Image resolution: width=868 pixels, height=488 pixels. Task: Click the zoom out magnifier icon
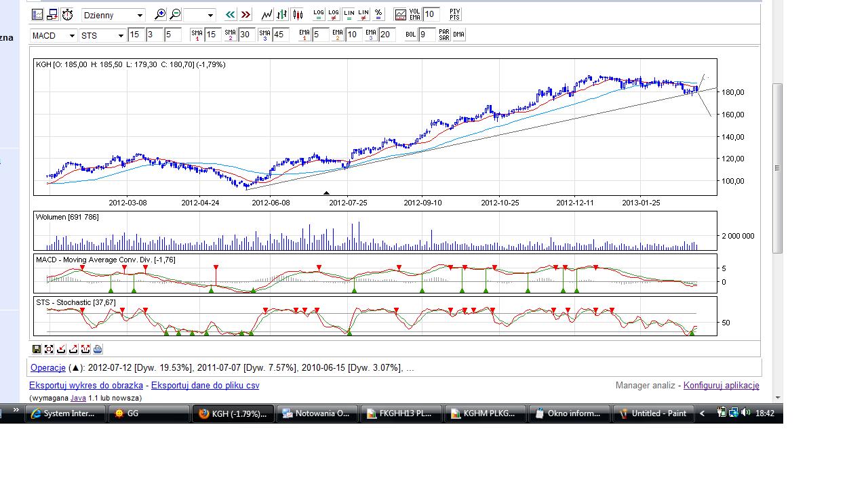pyautogui.click(x=175, y=14)
